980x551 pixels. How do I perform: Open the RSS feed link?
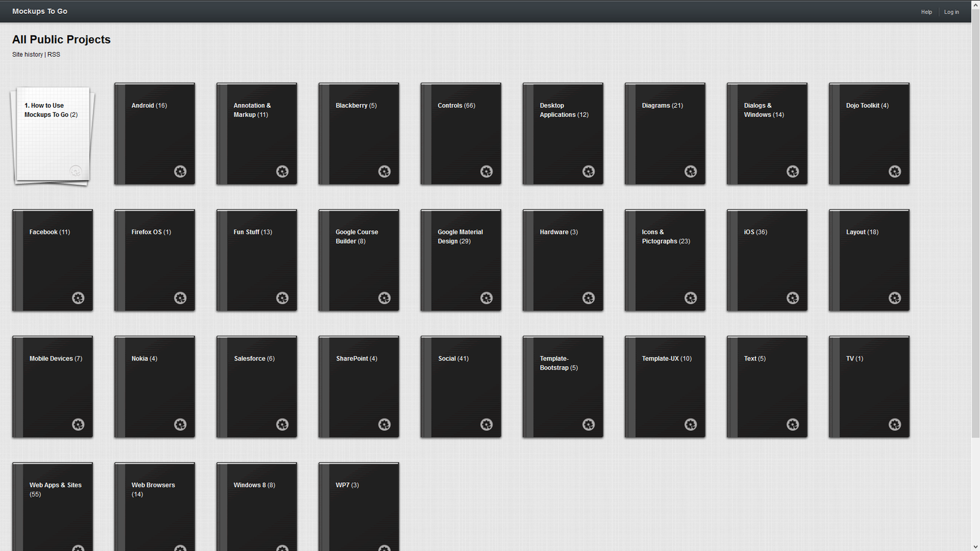(x=54, y=54)
